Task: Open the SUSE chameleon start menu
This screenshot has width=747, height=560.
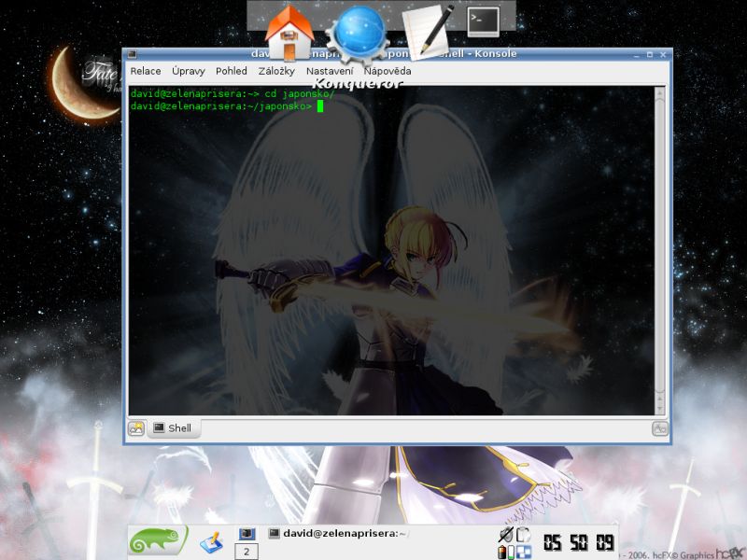Action: [158, 540]
